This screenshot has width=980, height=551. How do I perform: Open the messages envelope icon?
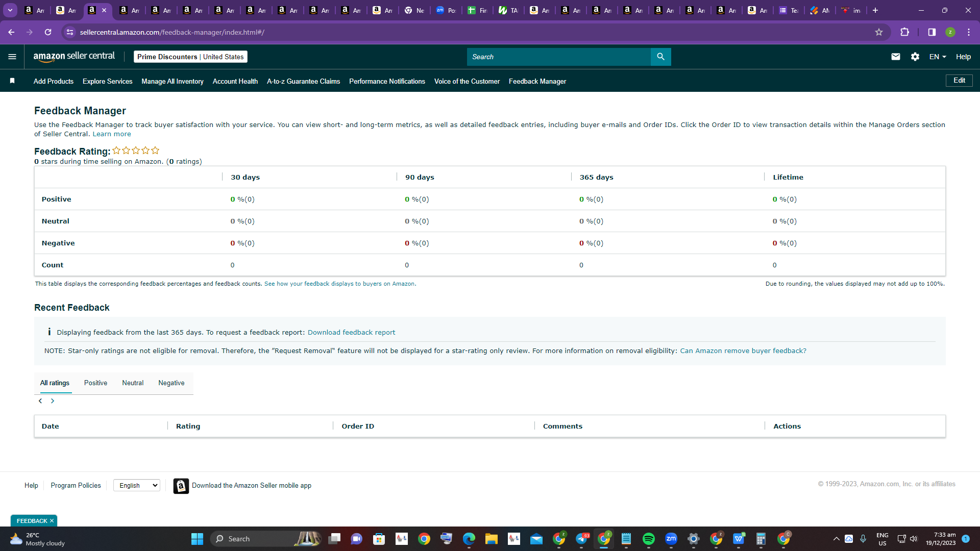tap(895, 57)
